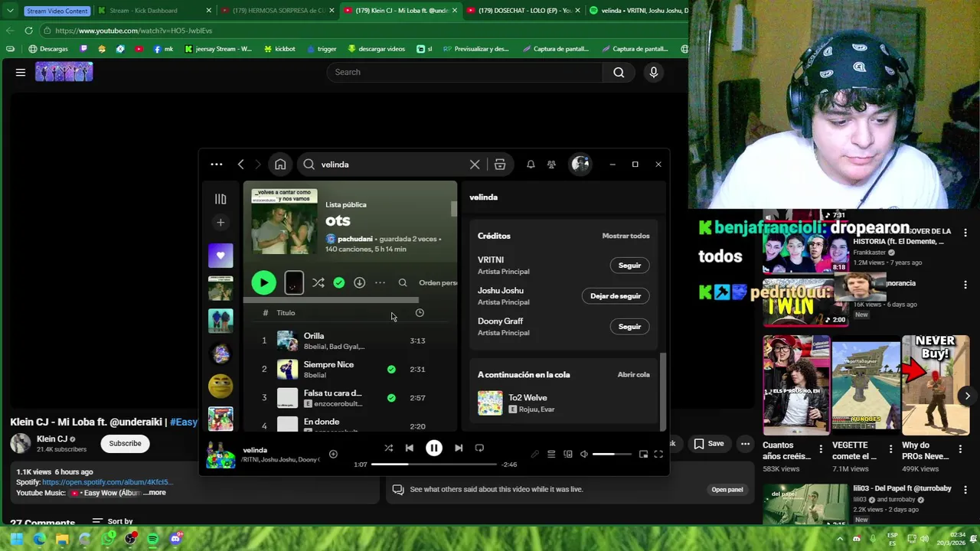Open Spotify from Windows taskbar
980x551 pixels.
click(x=153, y=539)
